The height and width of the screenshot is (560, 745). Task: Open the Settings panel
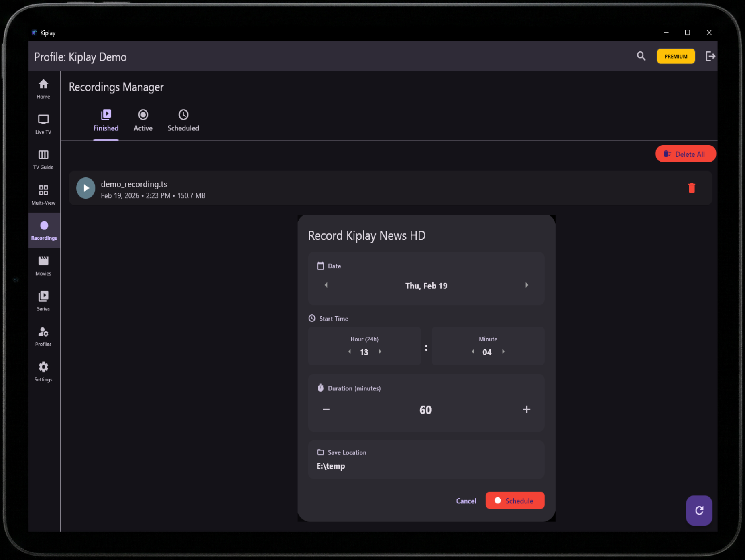[x=43, y=371]
